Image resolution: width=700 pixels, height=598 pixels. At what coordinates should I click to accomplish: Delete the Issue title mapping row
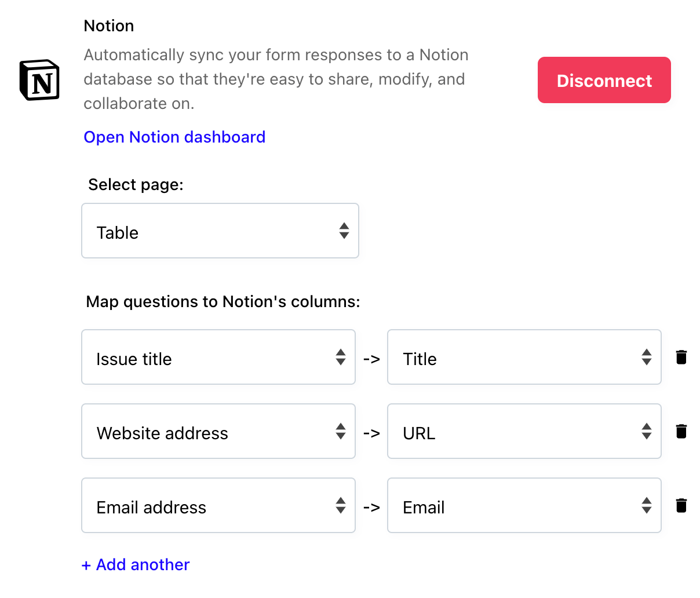681,357
